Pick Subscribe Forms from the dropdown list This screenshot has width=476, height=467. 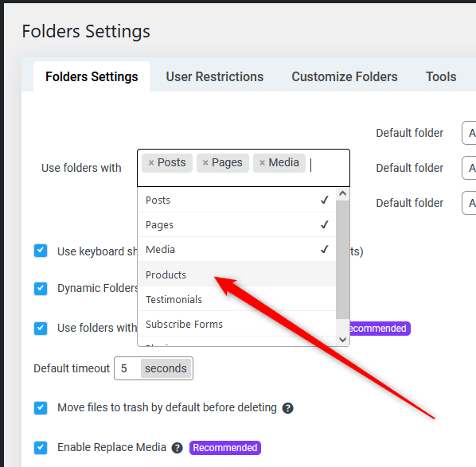pyautogui.click(x=236, y=324)
